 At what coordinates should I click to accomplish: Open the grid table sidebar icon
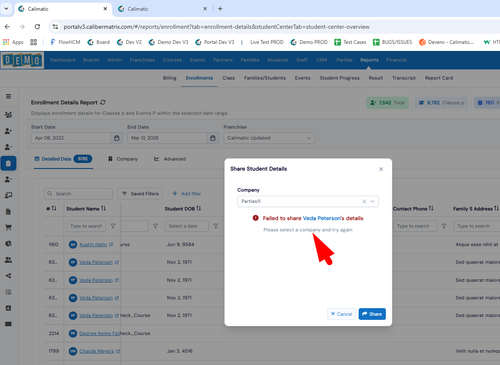8,292
